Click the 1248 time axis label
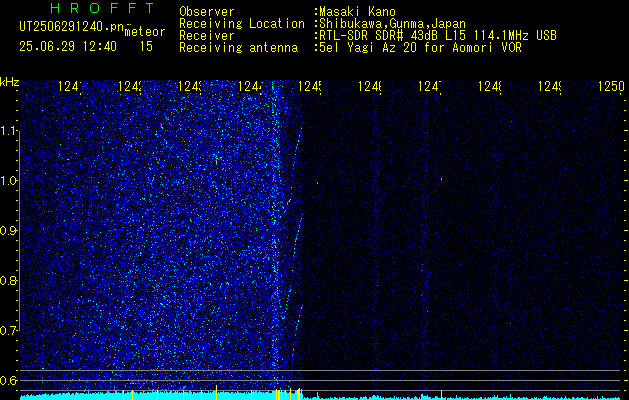The height and width of the screenshot is (400, 629). pos(490,86)
